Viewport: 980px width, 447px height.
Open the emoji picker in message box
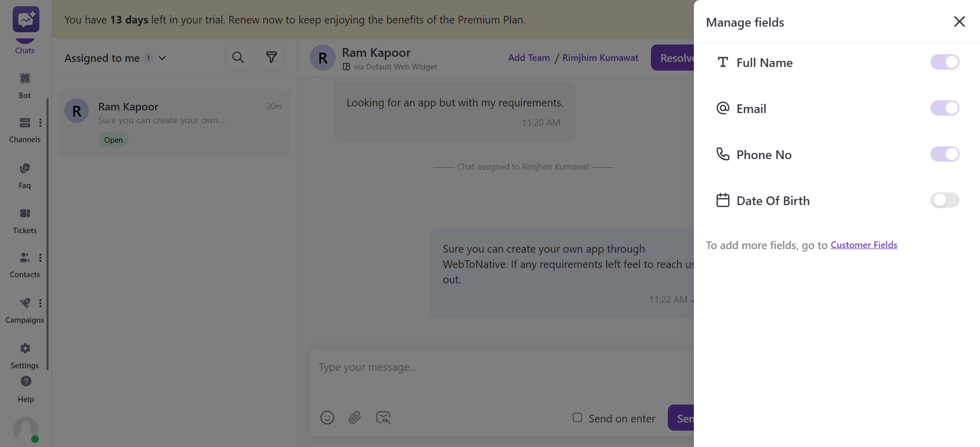[x=327, y=417]
